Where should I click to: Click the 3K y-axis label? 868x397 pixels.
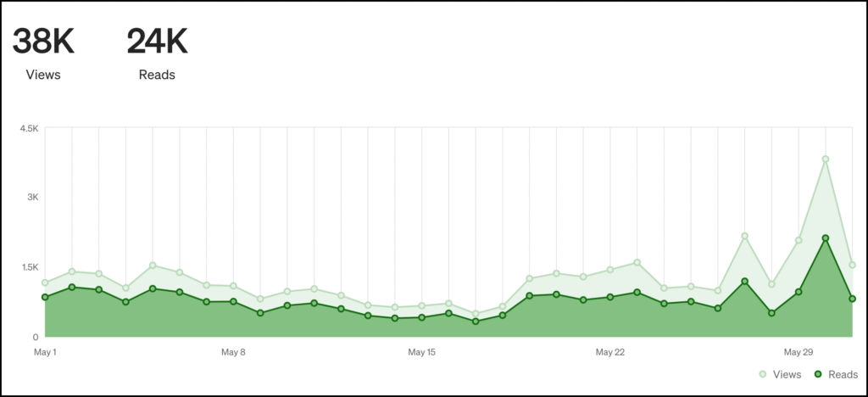coord(31,197)
